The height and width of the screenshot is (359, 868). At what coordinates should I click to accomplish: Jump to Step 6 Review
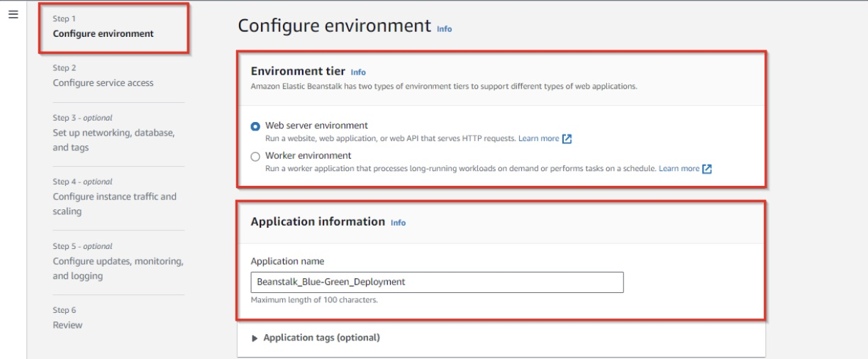(x=67, y=325)
